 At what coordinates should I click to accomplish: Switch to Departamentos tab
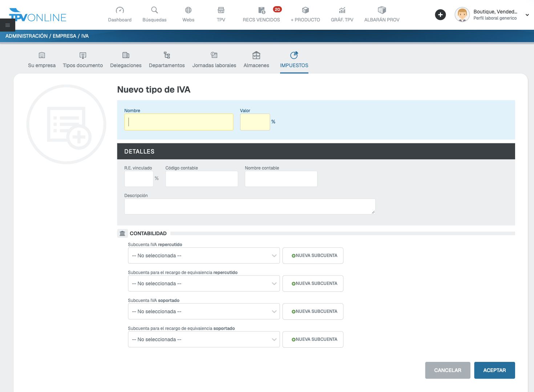[167, 60]
